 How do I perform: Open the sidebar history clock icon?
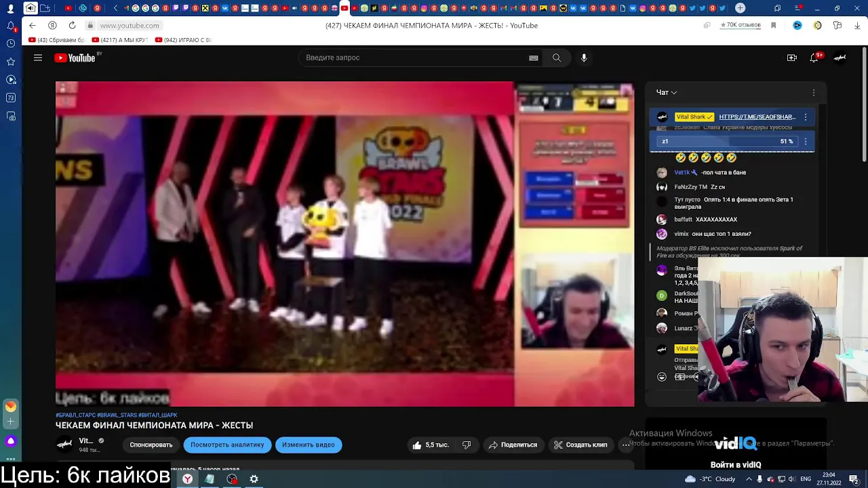[x=11, y=43]
